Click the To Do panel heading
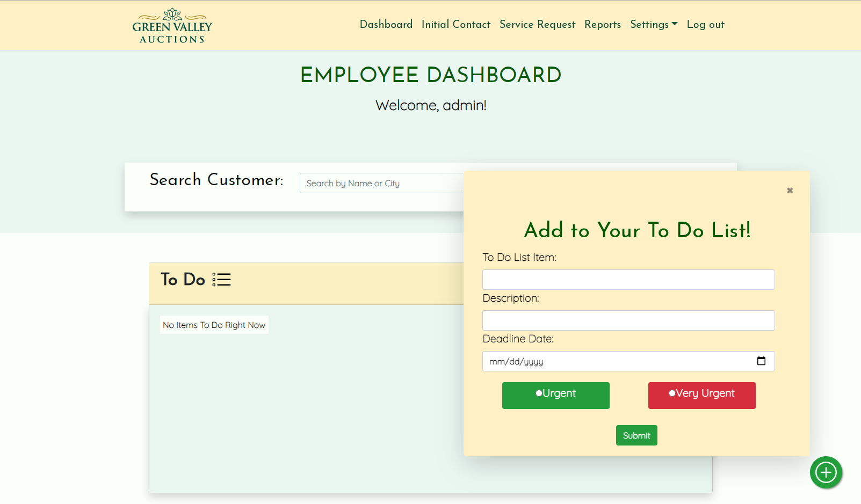Screen dimensions: 861x504 click(183, 280)
